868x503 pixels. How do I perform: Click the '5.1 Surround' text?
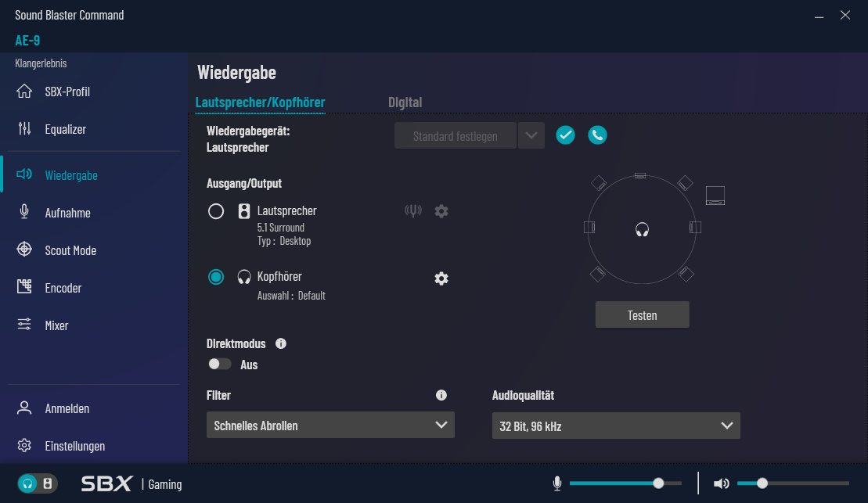[281, 228]
